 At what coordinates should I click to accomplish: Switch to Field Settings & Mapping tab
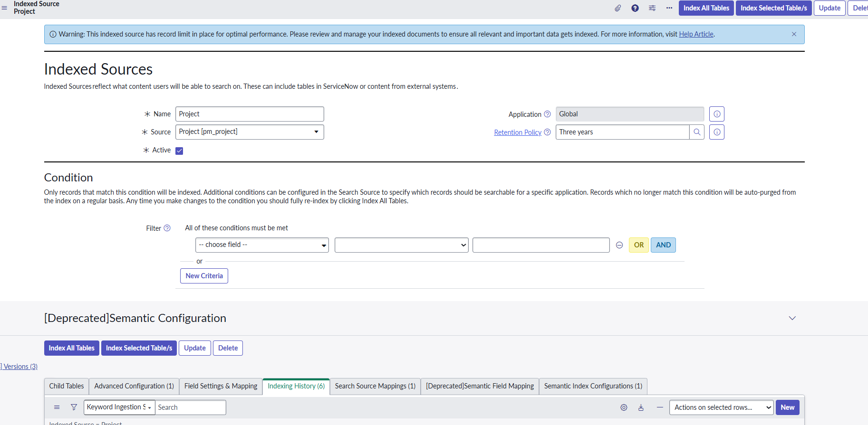pyautogui.click(x=221, y=386)
